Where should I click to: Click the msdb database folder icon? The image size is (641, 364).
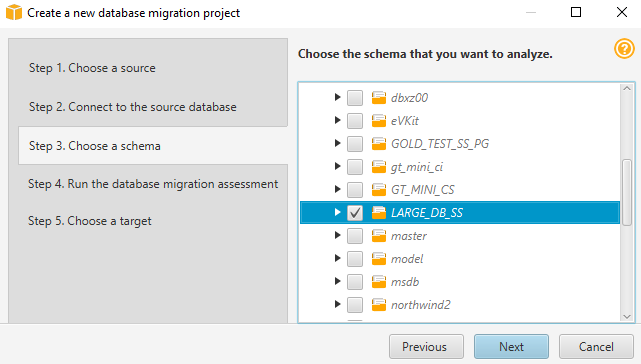click(x=379, y=282)
